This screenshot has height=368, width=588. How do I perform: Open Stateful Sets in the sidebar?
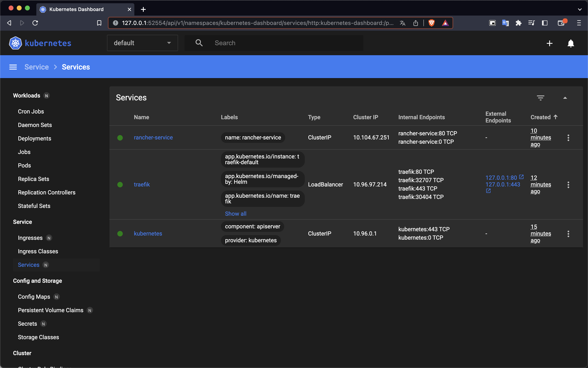click(x=34, y=206)
